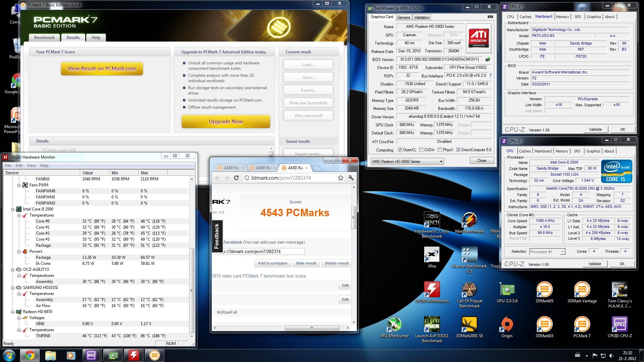Reload the page in the browser
644x362 pixels.
point(236,178)
